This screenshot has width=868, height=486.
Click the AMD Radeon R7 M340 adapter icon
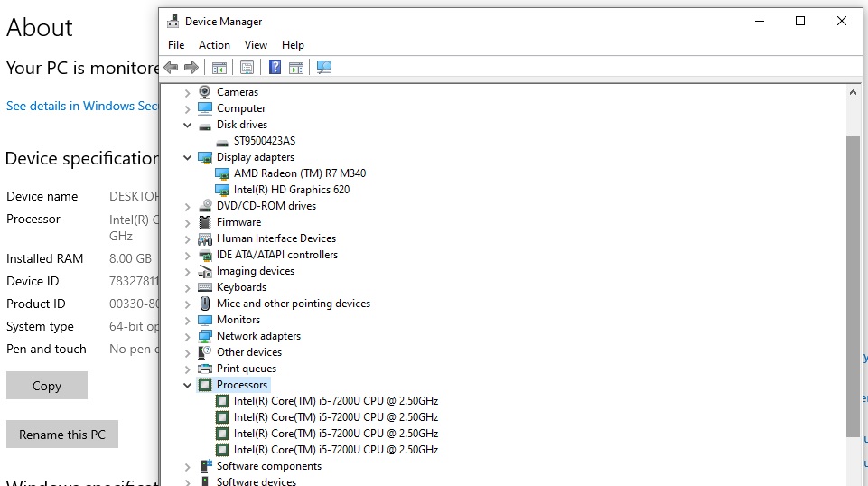222,173
